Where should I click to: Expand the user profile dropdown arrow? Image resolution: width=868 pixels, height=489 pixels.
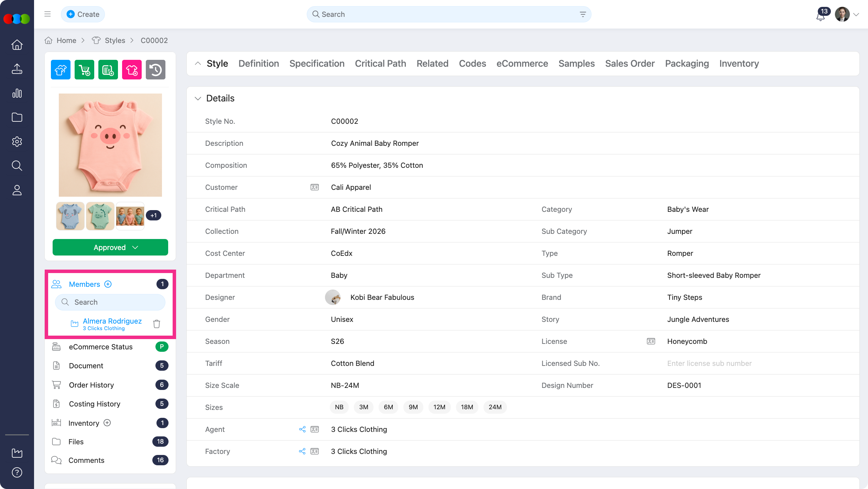tap(856, 14)
